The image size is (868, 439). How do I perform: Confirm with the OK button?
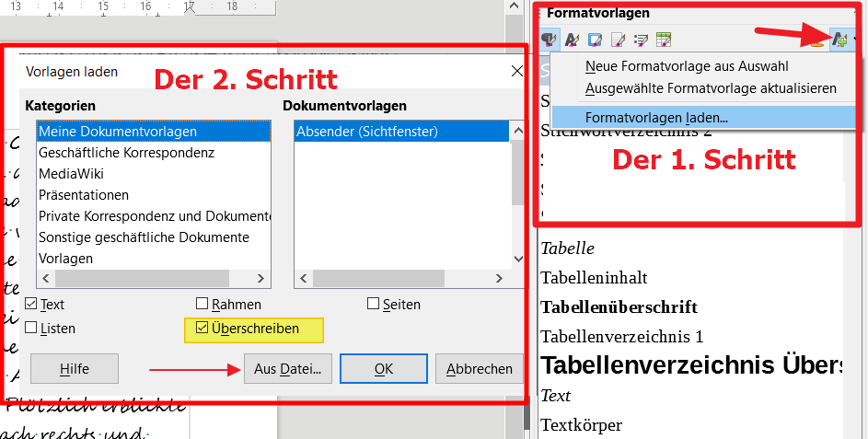click(x=384, y=369)
